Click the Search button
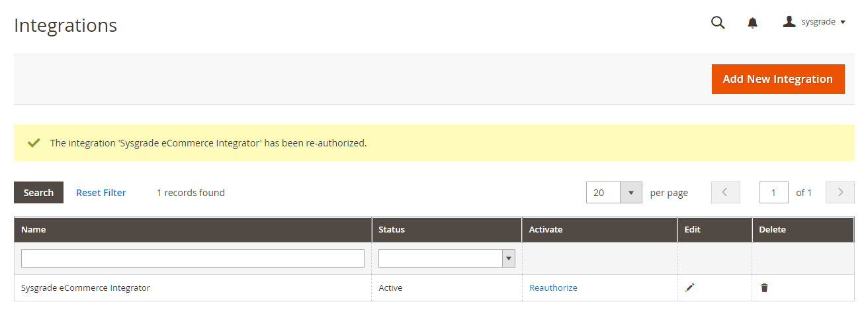 [x=38, y=192]
